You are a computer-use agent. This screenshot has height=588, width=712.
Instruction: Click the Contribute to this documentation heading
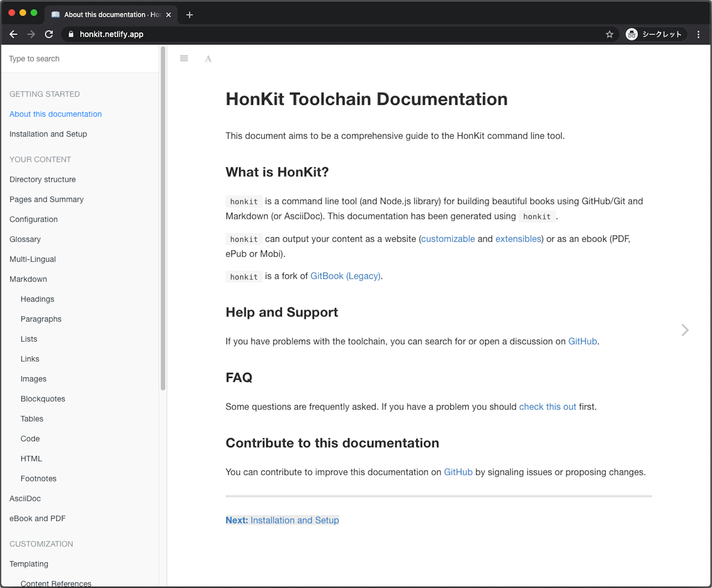point(332,443)
